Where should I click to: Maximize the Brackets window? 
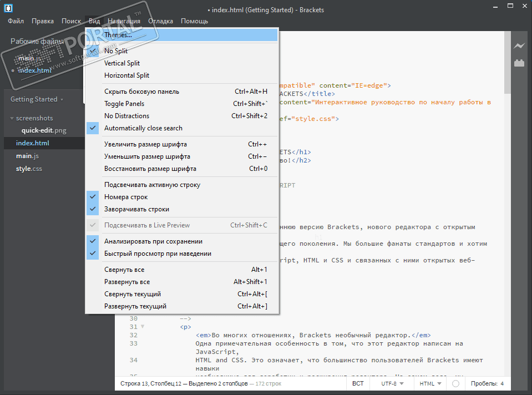[510, 6]
